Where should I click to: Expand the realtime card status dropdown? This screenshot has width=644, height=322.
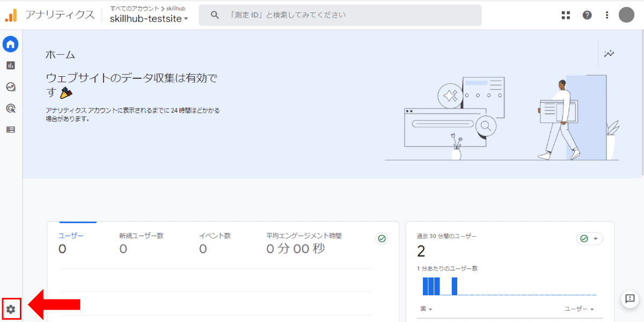coord(589,239)
